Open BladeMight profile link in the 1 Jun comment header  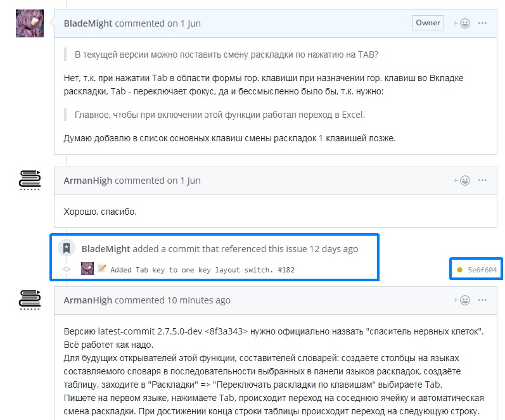tap(88, 23)
